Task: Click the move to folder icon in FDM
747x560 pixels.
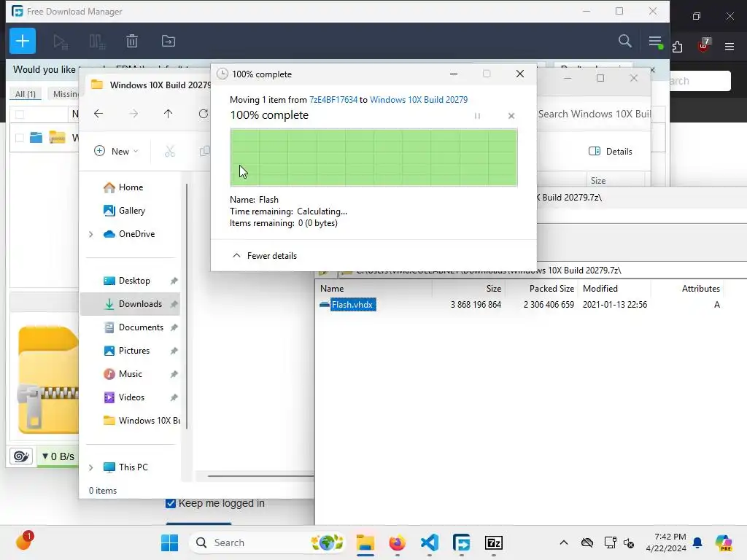Action: pos(169,42)
